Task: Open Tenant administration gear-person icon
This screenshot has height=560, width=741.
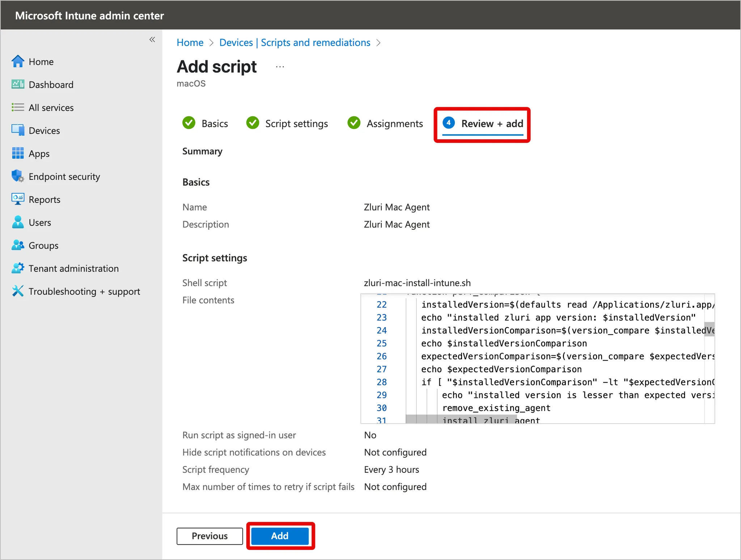Action: pyautogui.click(x=18, y=268)
